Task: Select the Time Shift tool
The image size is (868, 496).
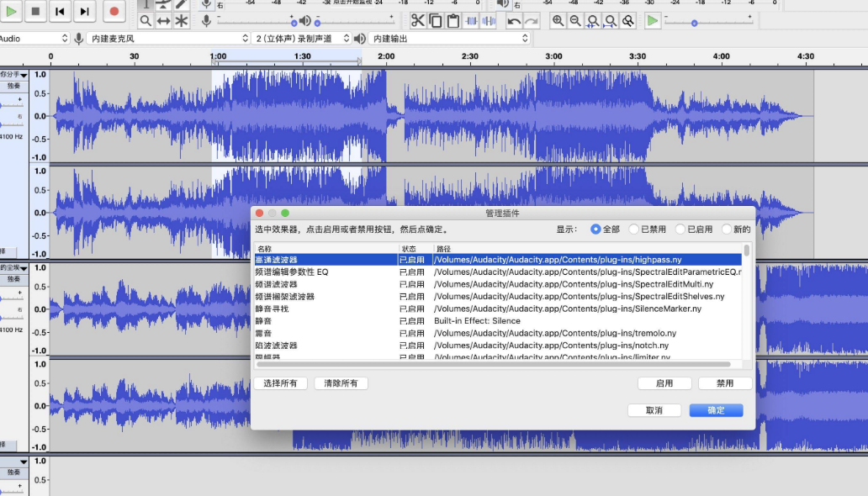Action: point(163,21)
